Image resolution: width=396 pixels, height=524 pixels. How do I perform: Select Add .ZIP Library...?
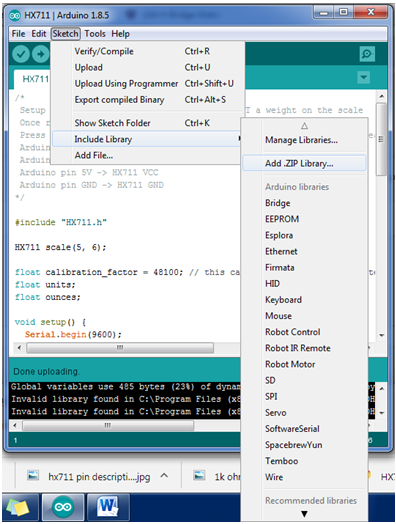[304, 163]
